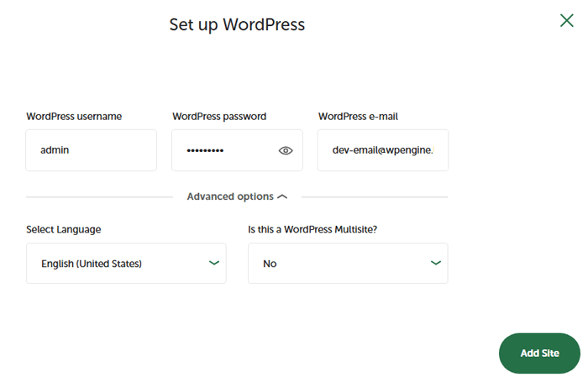Click the "Set up WordPress" heading

coord(237,24)
